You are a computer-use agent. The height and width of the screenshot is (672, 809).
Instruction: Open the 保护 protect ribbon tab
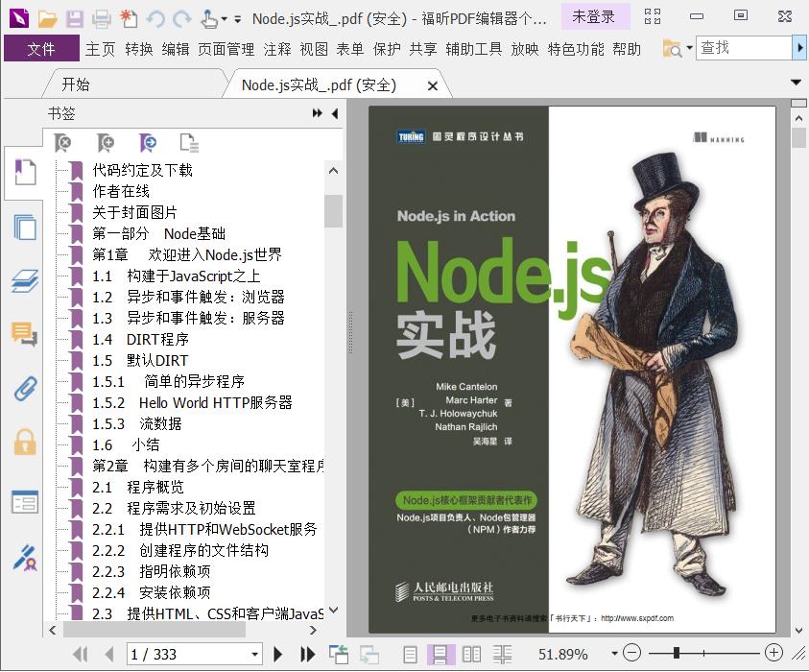[x=387, y=49]
